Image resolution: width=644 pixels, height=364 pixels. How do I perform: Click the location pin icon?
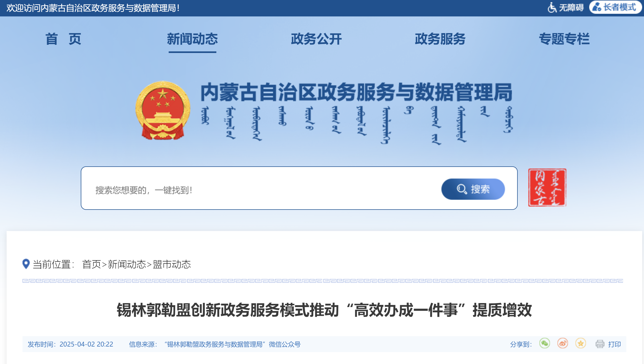[26, 264]
